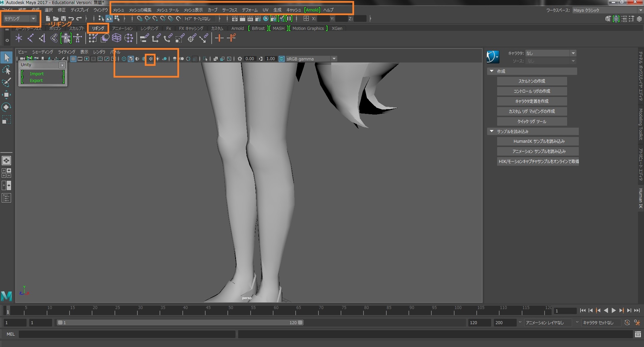Open the Quick Rig character shelf icon
Image resolution: width=644 pixels, height=347 pixels.
click(x=66, y=38)
